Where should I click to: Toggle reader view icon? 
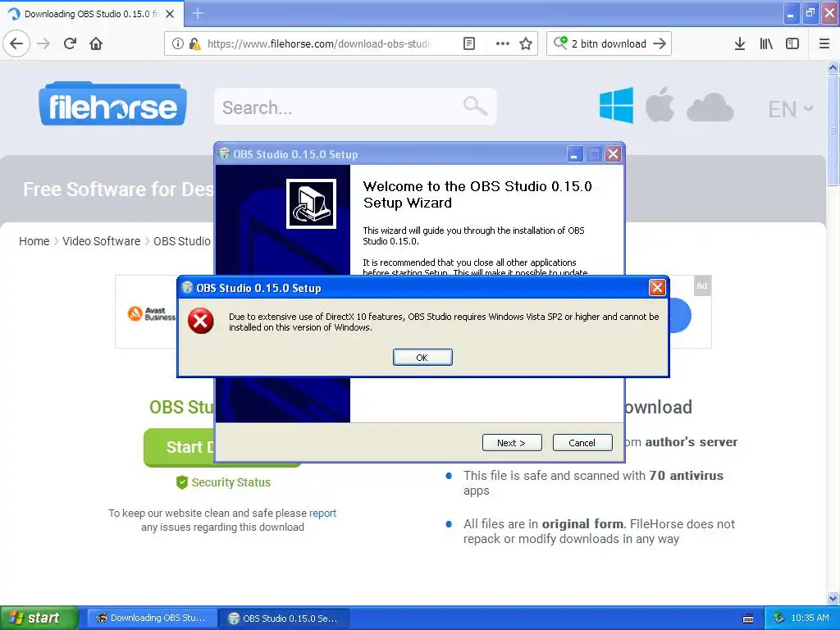coord(468,43)
